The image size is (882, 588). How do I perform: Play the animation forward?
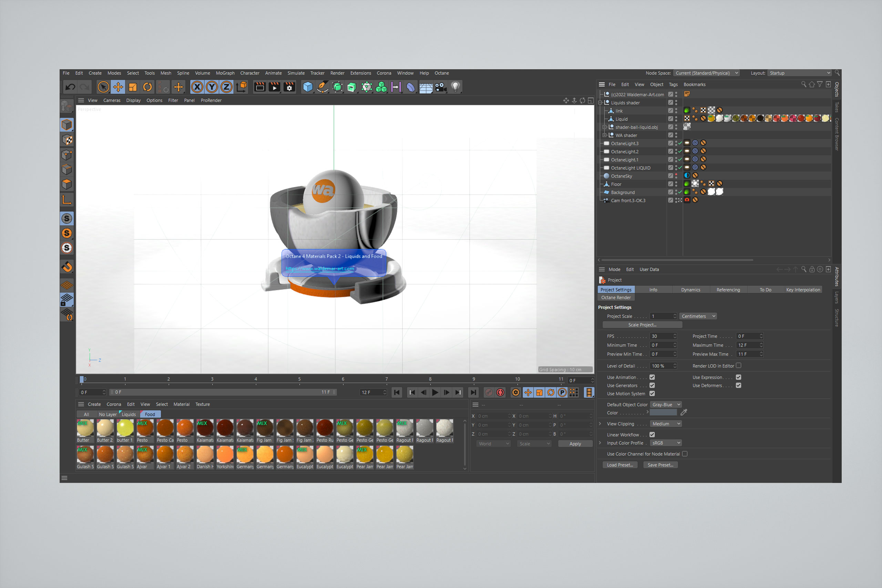(x=435, y=392)
